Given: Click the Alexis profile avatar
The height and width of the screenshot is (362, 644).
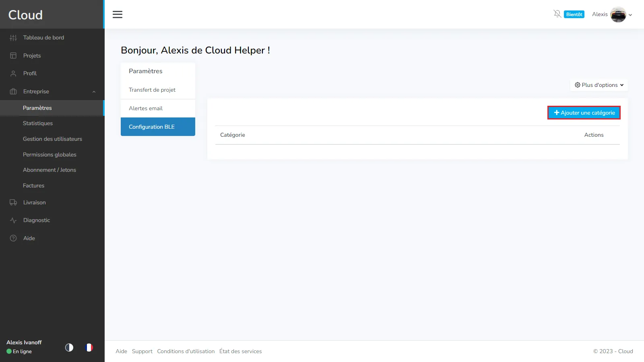Looking at the screenshot, I should 618,14.
